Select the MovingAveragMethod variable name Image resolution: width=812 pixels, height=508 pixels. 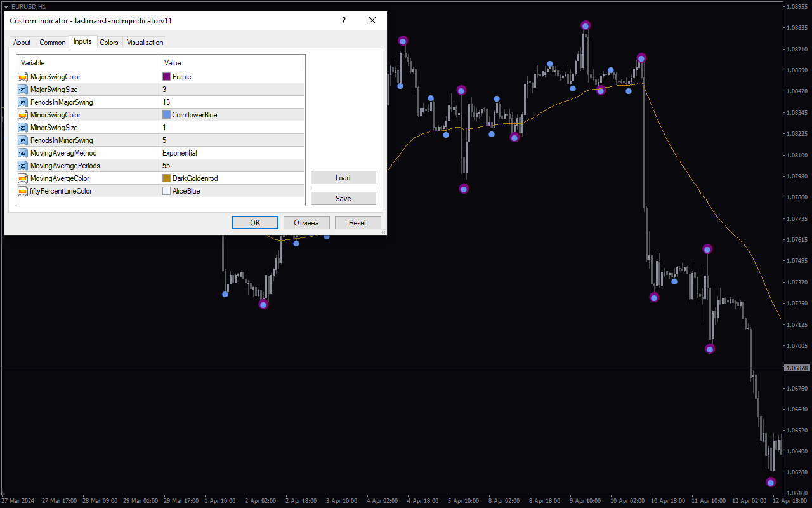tap(63, 153)
